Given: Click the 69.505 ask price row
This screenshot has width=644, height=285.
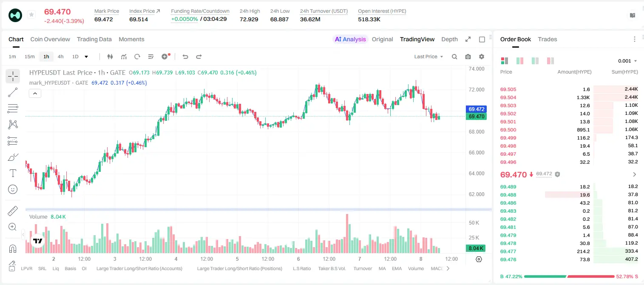Looking at the screenshot, I should coord(569,89).
